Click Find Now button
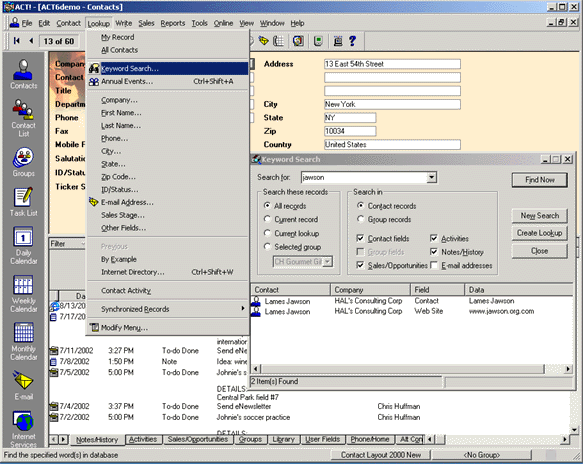 point(539,180)
